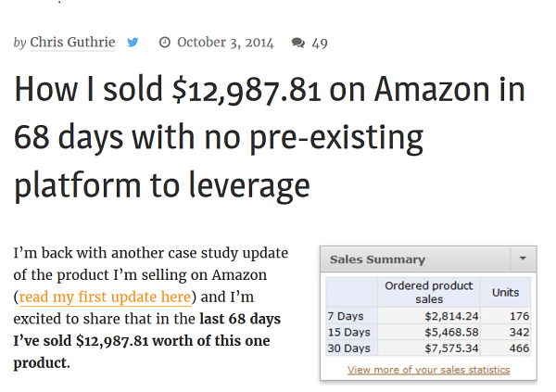Click the 'Units' column header

(x=505, y=292)
